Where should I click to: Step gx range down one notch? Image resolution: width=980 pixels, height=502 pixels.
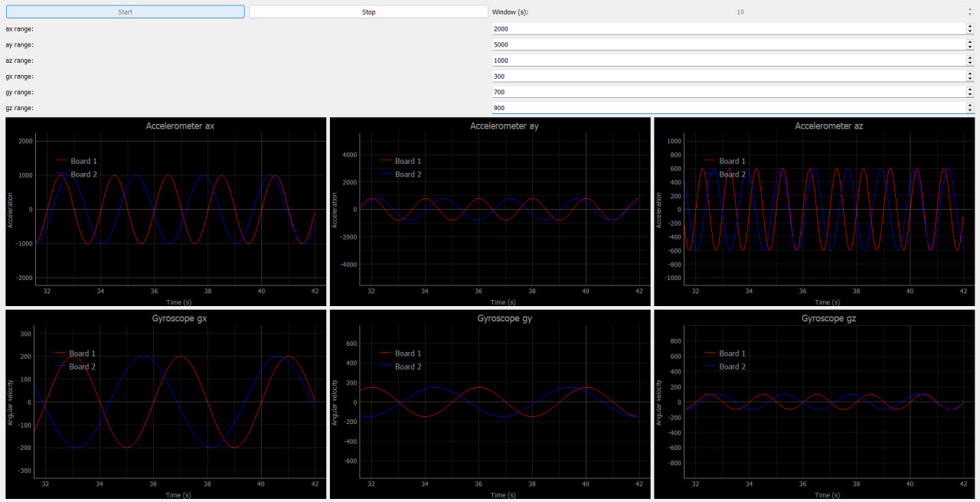[x=970, y=80]
